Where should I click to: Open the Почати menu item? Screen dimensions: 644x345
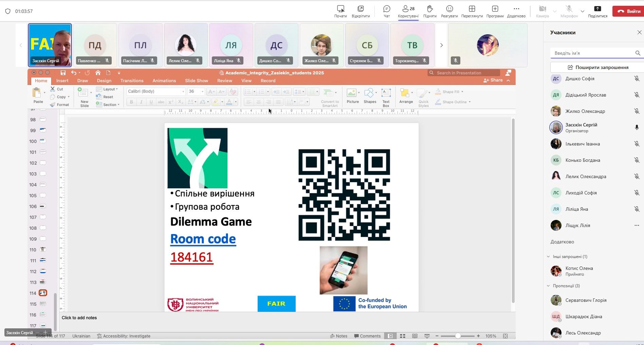pos(340,11)
